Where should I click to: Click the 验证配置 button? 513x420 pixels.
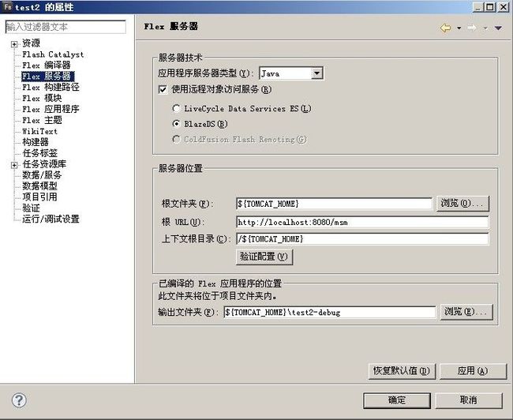pos(264,257)
